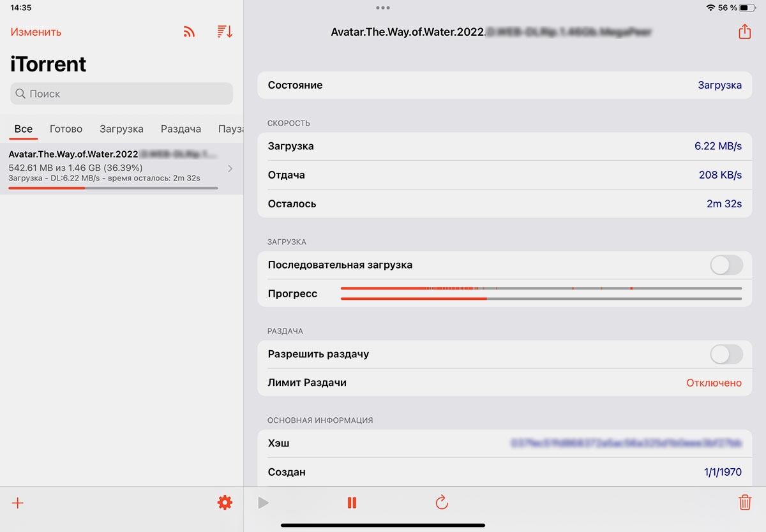Tap the Wi-Fi status icon

[x=710, y=8]
